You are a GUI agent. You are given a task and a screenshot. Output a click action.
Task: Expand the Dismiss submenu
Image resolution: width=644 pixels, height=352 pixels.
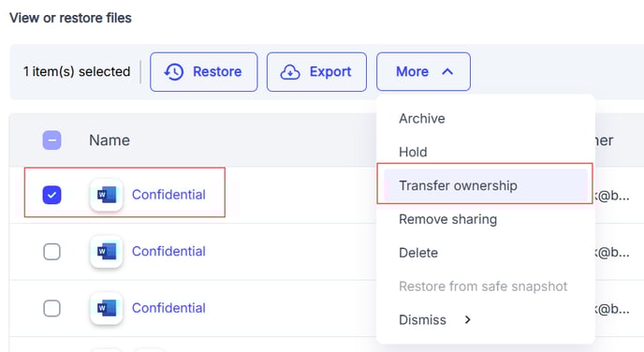pos(435,320)
